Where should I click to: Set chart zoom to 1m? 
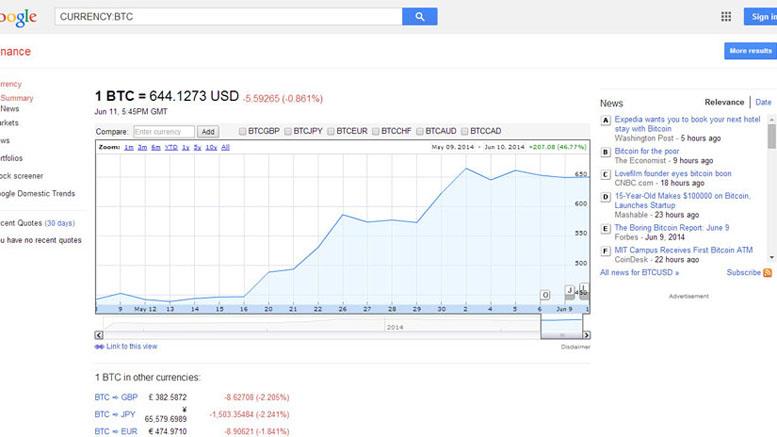pos(129,148)
